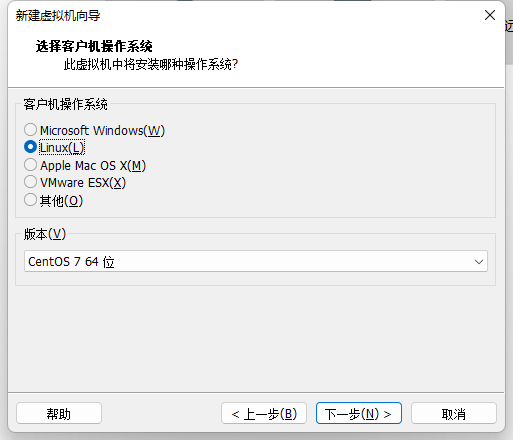The width and height of the screenshot is (513, 440).
Task: Click the 版本(V) group label
Action: (45, 234)
